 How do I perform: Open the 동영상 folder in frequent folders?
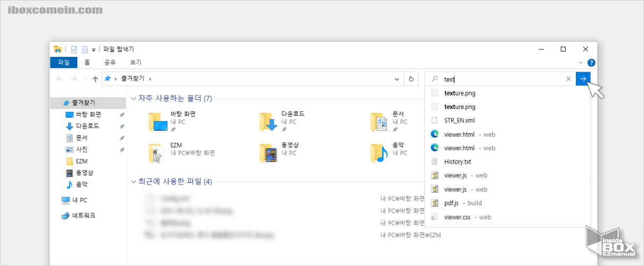(x=267, y=153)
